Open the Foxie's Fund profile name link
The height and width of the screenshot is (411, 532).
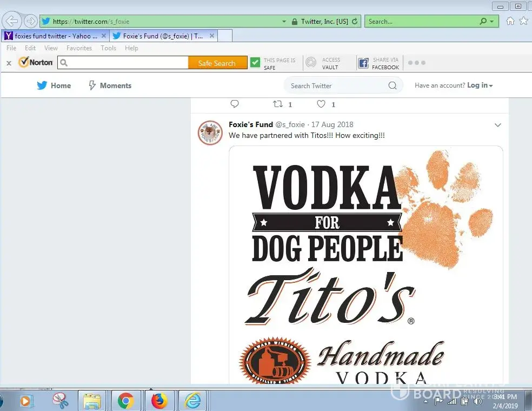(x=250, y=124)
